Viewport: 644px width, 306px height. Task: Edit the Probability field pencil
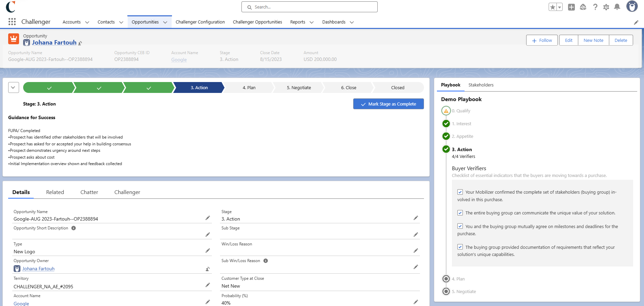pyautogui.click(x=416, y=302)
